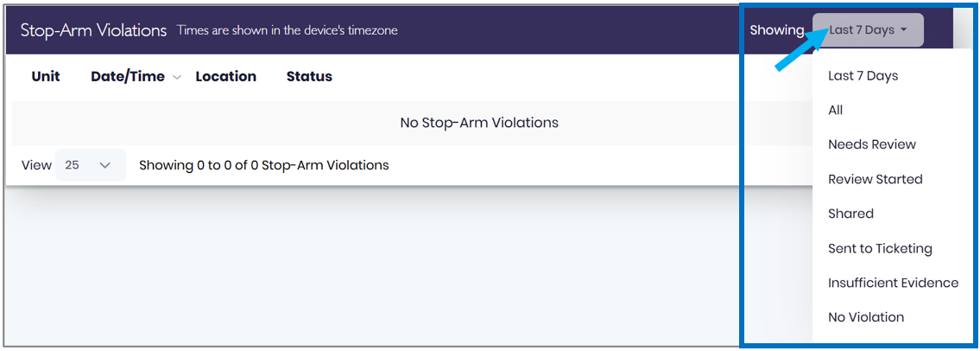Filter by Insufficient Evidence
980x351 pixels.
coord(893,283)
